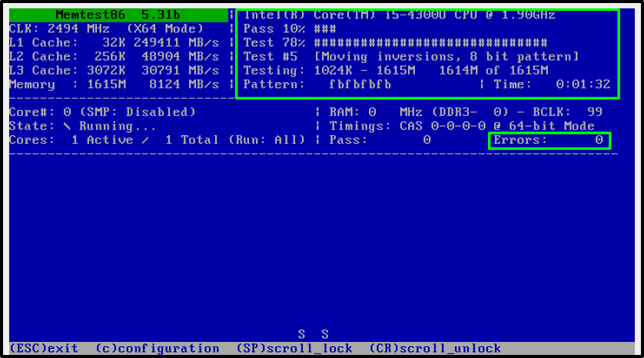
Task: Click the State: Running... indicator
Action: click(x=82, y=126)
